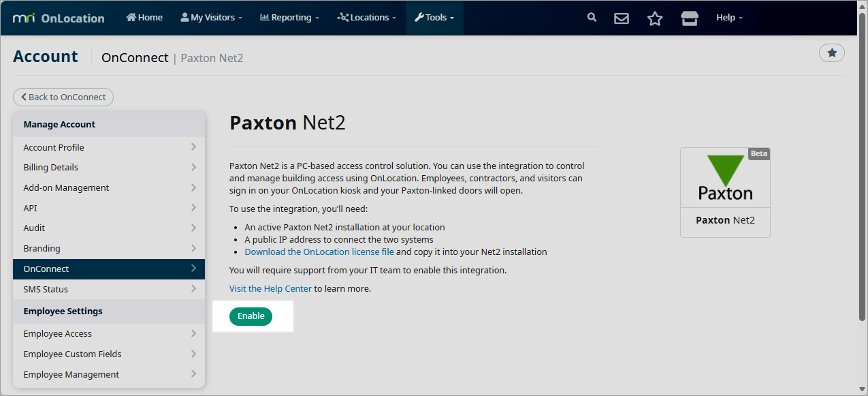Click the MRI OnLocation logo
This screenshot has height=396, width=868.
(59, 18)
